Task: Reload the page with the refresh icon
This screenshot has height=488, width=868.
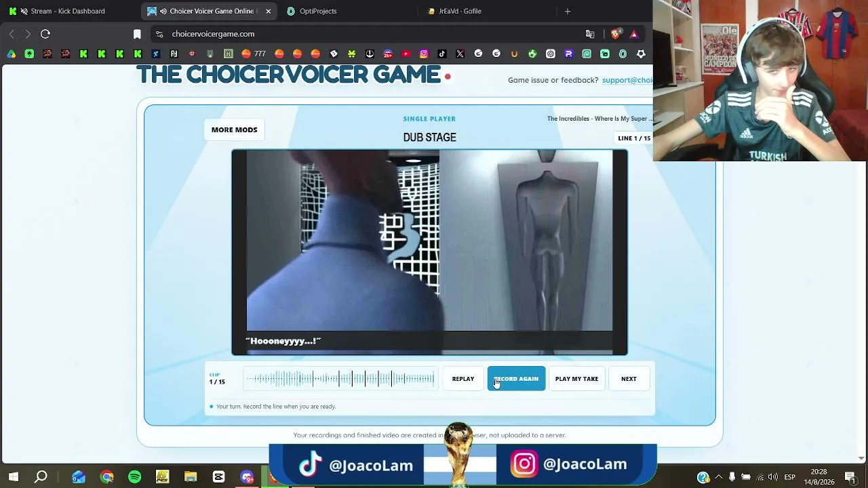Action: point(45,34)
